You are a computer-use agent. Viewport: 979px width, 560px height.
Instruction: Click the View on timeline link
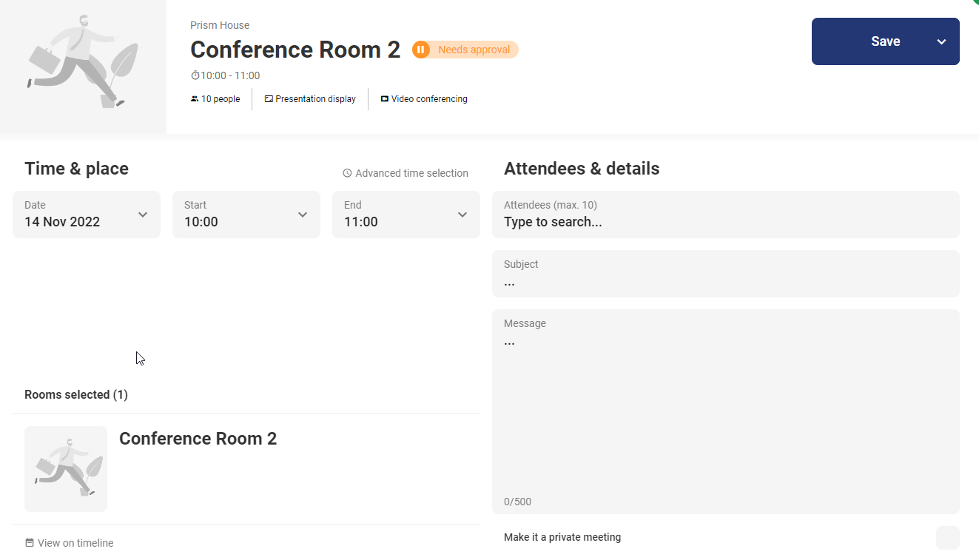pyautogui.click(x=75, y=543)
